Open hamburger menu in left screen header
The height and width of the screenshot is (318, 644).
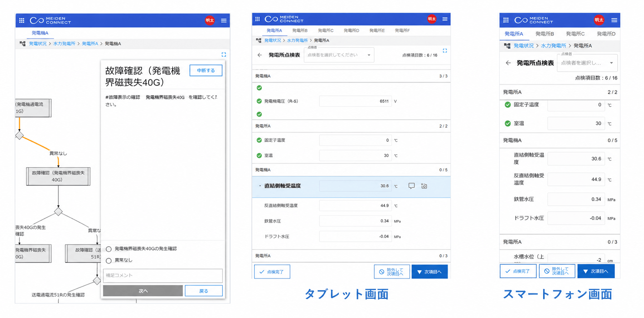(x=224, y=21)
